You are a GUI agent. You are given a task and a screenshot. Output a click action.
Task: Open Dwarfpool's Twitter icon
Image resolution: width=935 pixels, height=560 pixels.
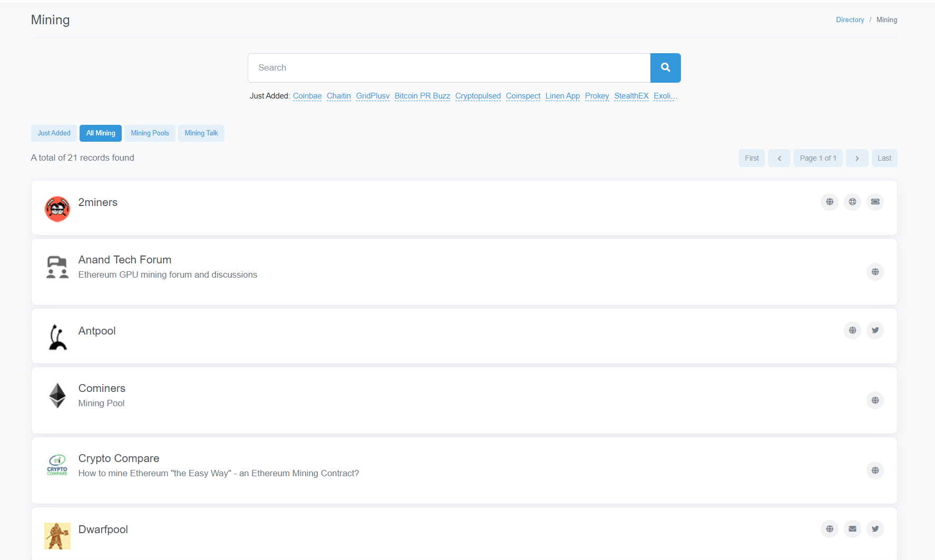tap(875, 529)
